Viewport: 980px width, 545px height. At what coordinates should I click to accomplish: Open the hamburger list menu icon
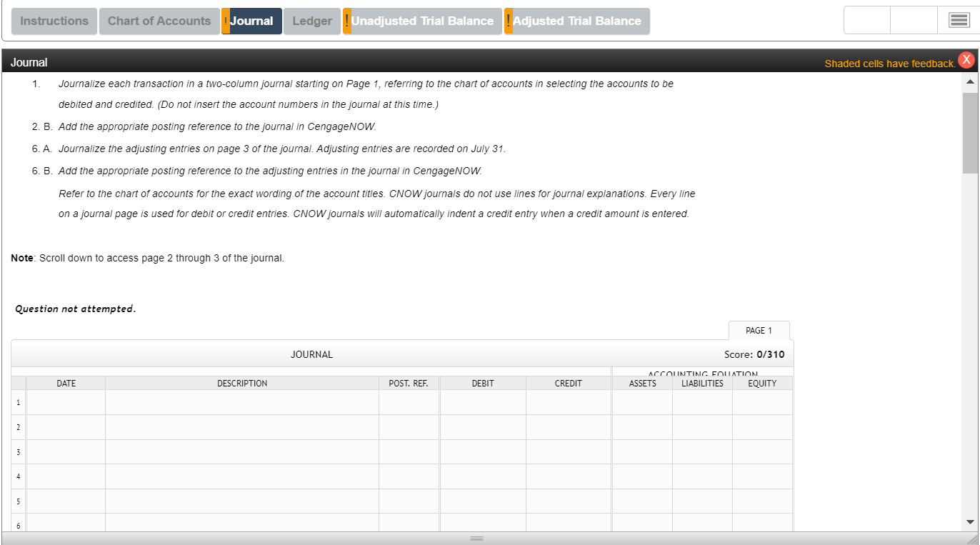point(959,19)
